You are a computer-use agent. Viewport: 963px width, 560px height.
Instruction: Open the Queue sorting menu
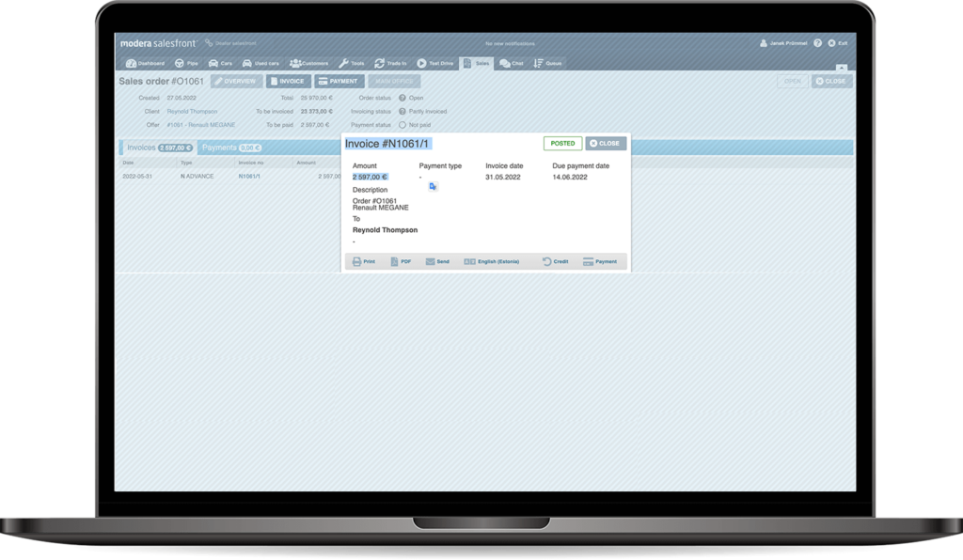click(547, 63)
